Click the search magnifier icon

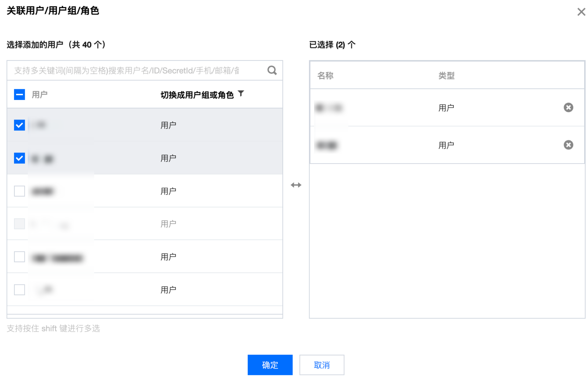[x=272, y=71]
